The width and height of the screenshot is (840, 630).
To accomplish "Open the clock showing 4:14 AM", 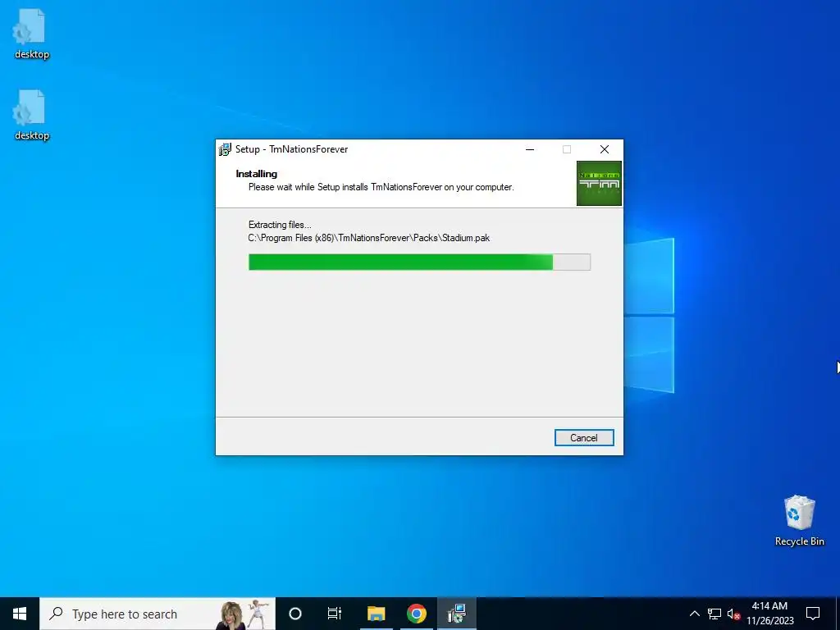I will 769,614.
